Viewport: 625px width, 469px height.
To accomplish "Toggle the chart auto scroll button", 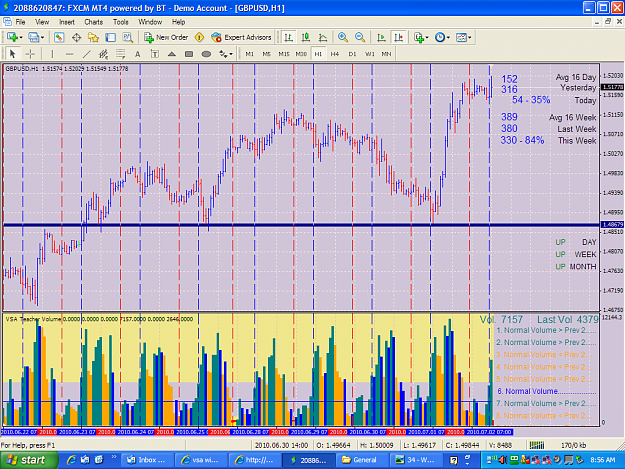I will 381,37.
